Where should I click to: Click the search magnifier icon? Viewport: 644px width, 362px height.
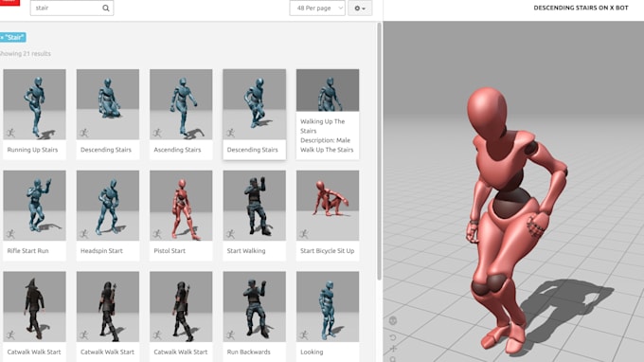[105, 8]
